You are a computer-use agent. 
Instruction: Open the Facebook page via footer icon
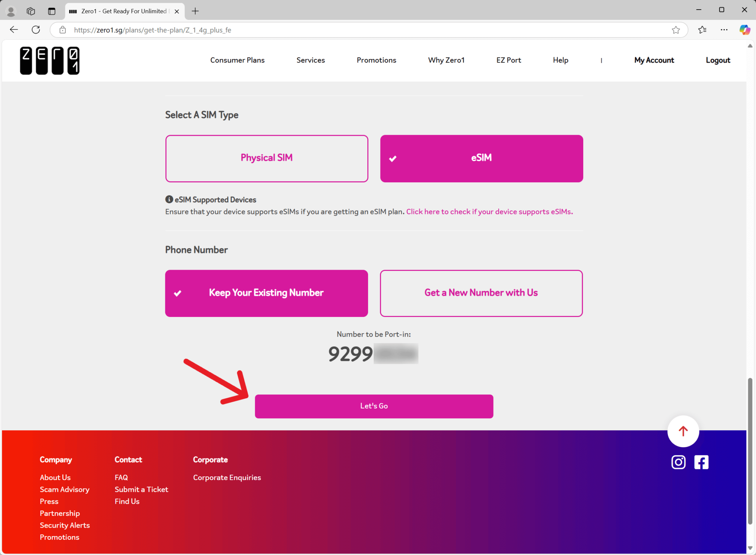(701, 462)
